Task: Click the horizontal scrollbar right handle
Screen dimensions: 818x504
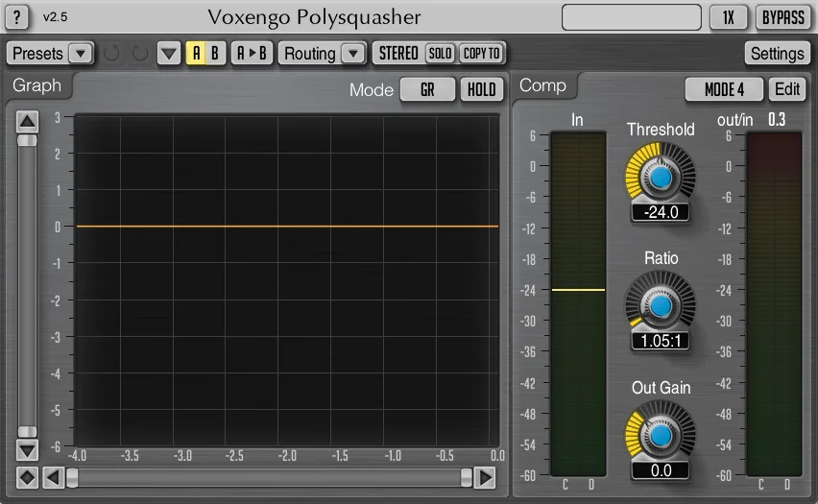Action: click(x=467, y=477)
